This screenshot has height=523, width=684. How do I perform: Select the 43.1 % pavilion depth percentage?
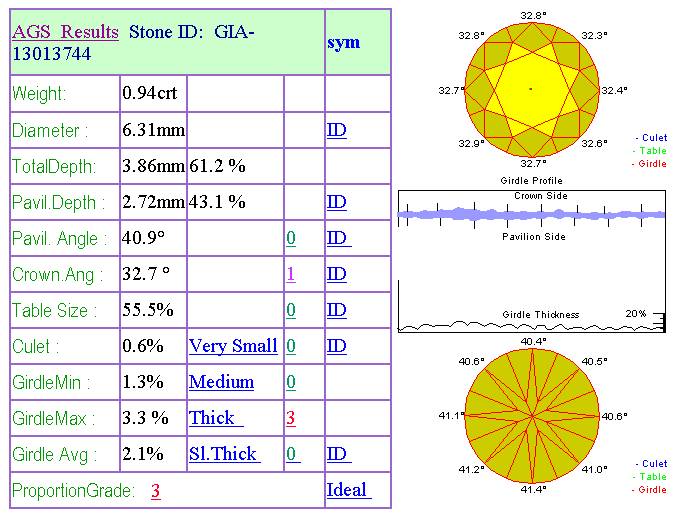217,202
